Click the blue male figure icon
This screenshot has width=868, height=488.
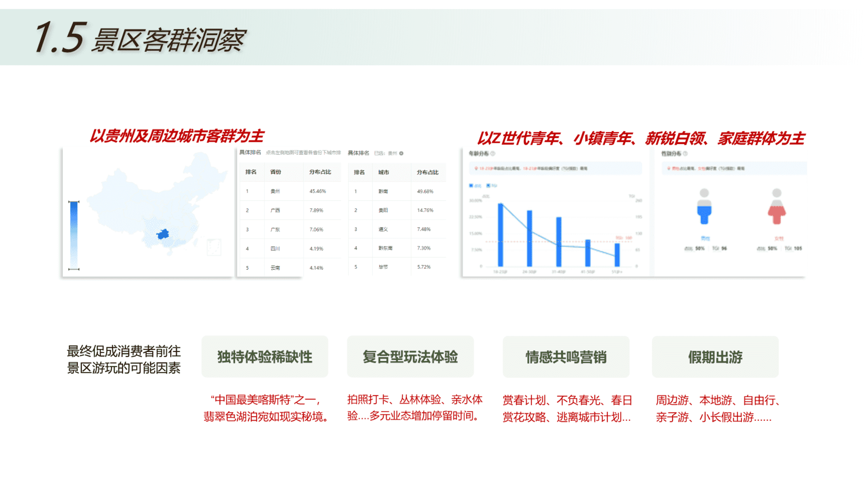(x=704, y=207)
